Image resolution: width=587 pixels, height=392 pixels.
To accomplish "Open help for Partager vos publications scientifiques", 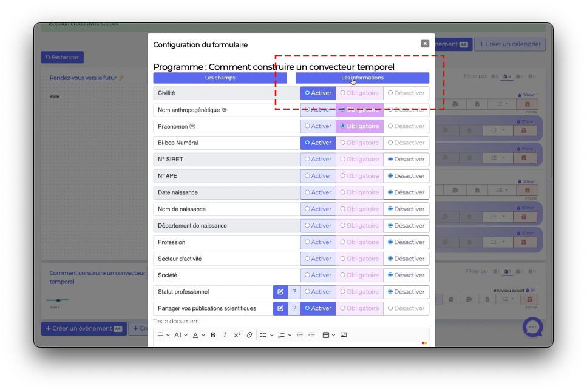I will point(294,308).
